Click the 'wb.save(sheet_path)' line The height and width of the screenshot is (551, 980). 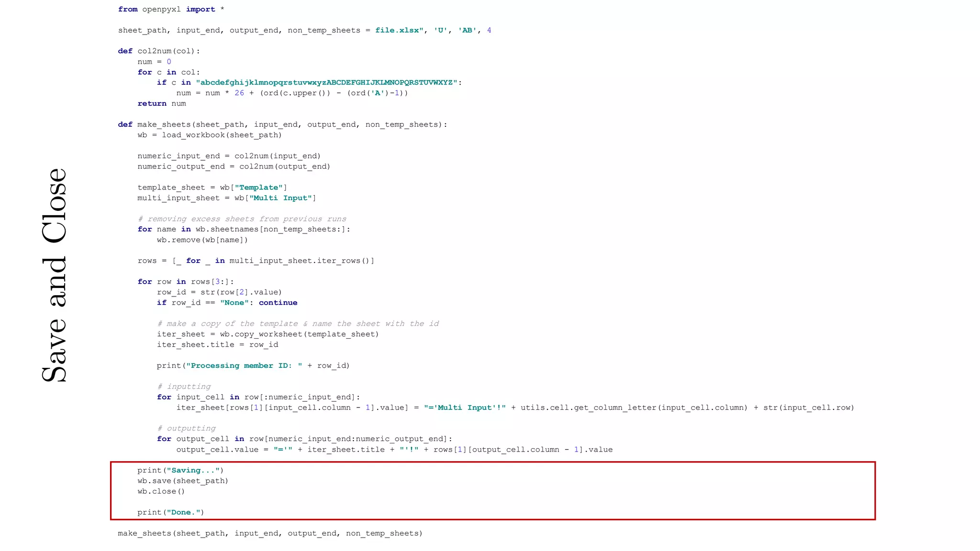click(183, 481)
